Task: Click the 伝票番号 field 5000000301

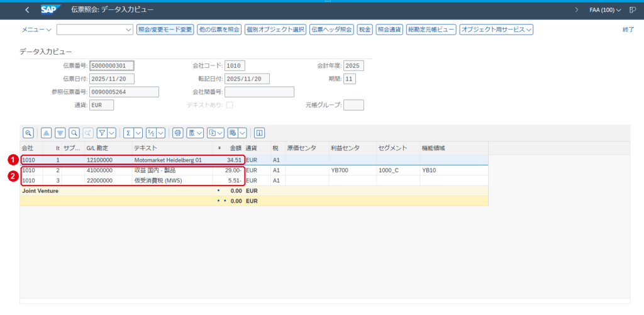Action: point(112,66)
